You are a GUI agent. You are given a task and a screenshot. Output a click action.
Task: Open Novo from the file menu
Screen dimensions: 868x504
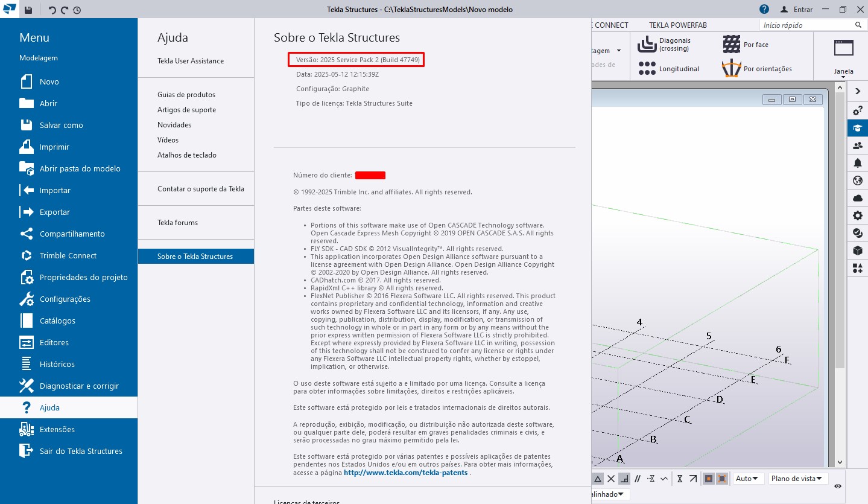point(69,81)
